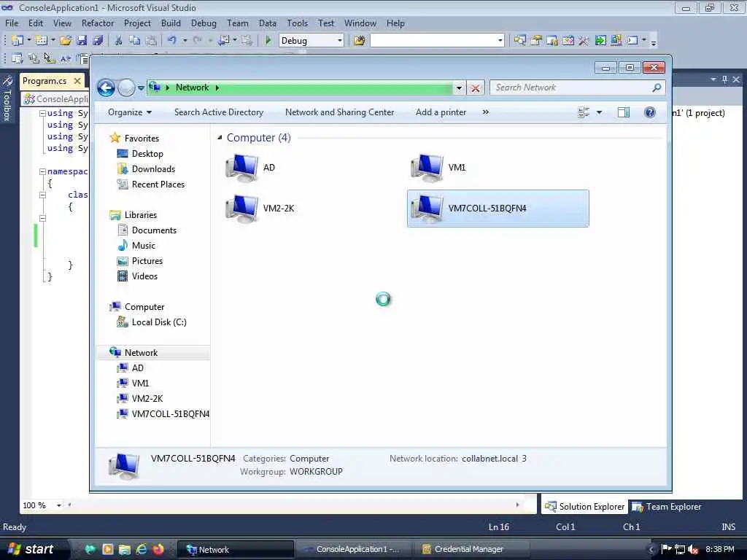The width and height of the screenshot is (747, 560).
Task: Click the Explorer help question mark icon
Action: tap(649, 112)
